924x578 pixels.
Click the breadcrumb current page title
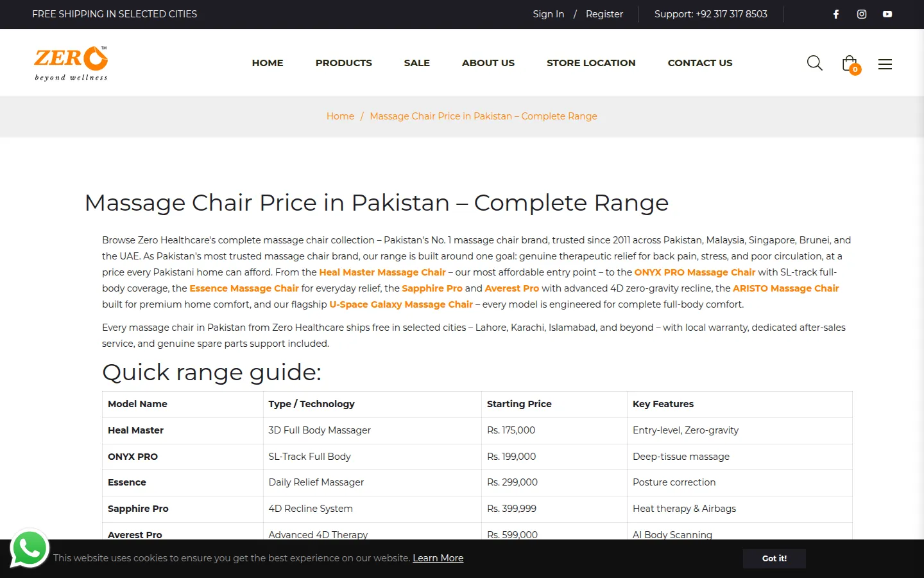(483, 116)
